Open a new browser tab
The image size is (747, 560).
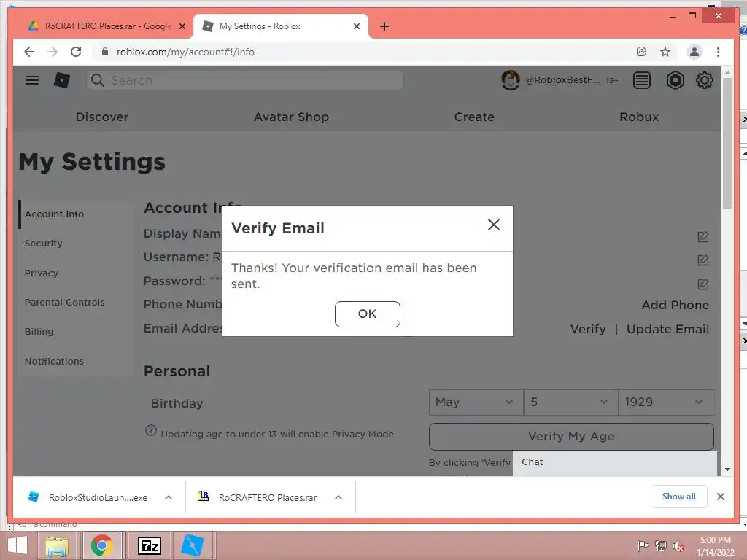384,27
